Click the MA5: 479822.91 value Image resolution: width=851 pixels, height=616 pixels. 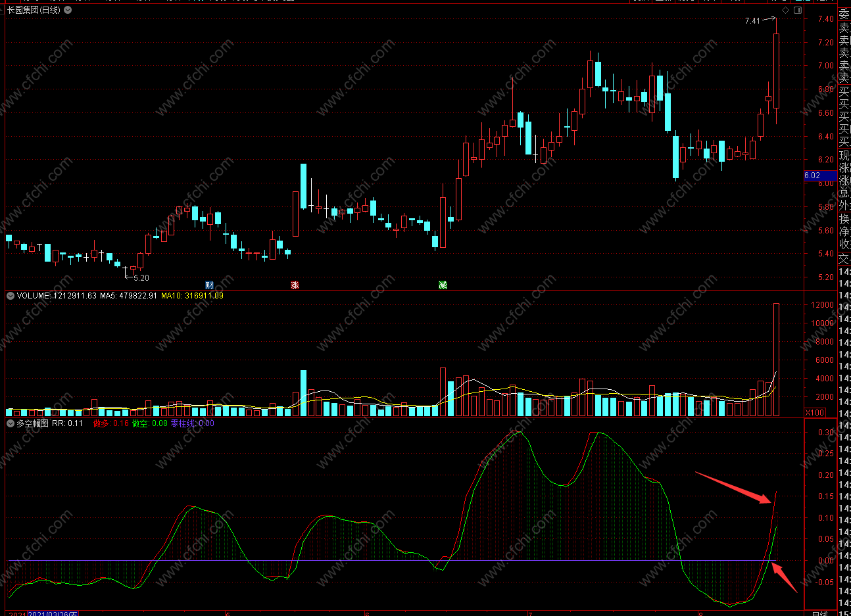[128, 296]
